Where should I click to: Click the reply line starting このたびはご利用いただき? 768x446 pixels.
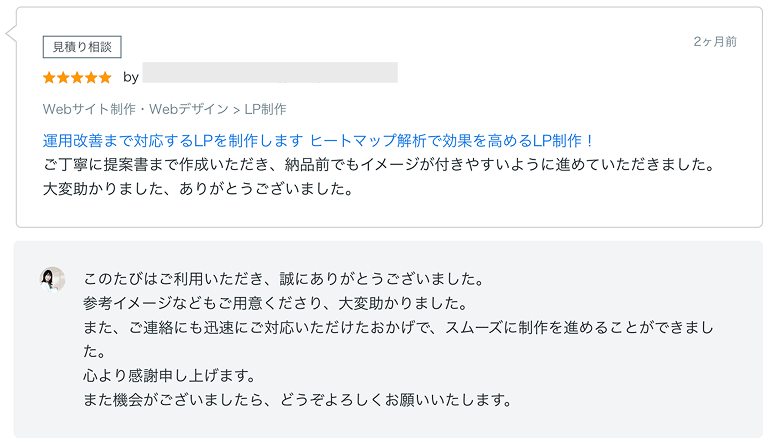point(284,278)
